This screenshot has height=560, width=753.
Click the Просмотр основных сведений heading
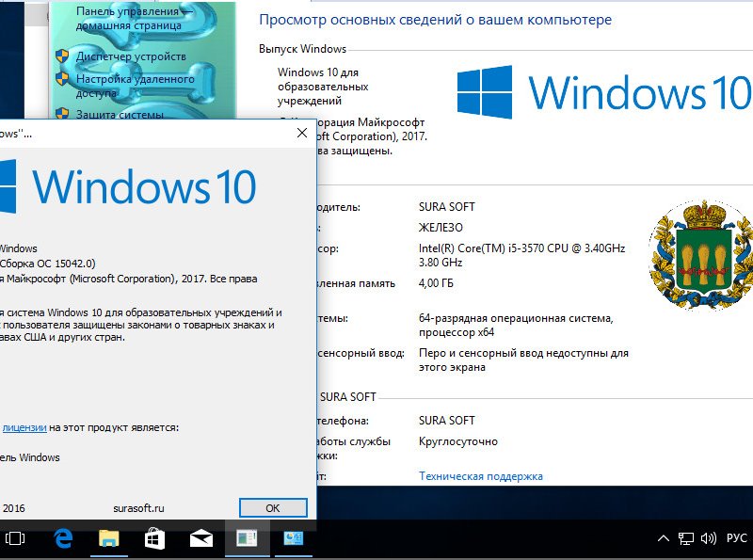(436, 20)
